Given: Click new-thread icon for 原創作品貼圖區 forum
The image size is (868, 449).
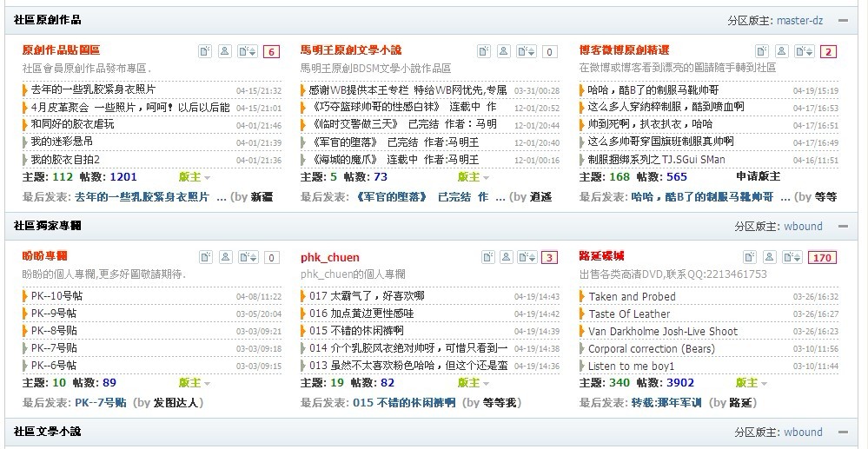Looking at the screenshot, I should pyautogui.click(x=205, y=51).
